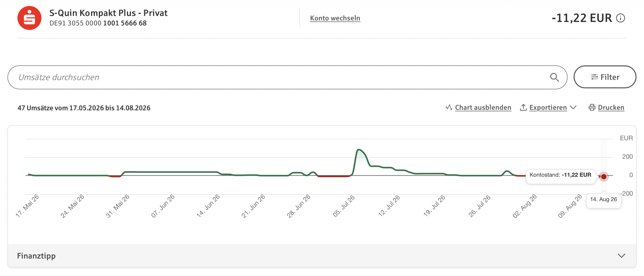
Task: Click the printer icon next to Drucken
Action: (x=592, y=107)
